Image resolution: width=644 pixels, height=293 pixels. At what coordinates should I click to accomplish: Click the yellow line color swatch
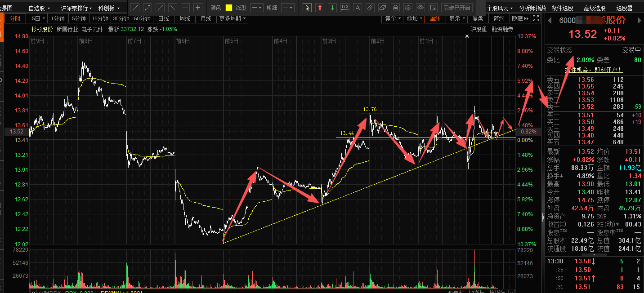coord(228,8)
